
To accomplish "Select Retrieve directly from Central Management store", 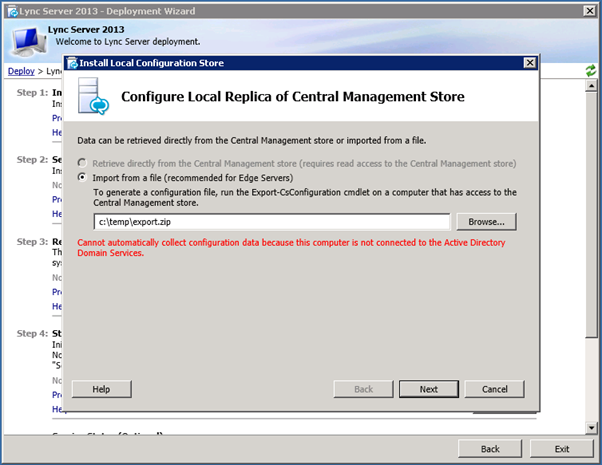I will 83,163.
